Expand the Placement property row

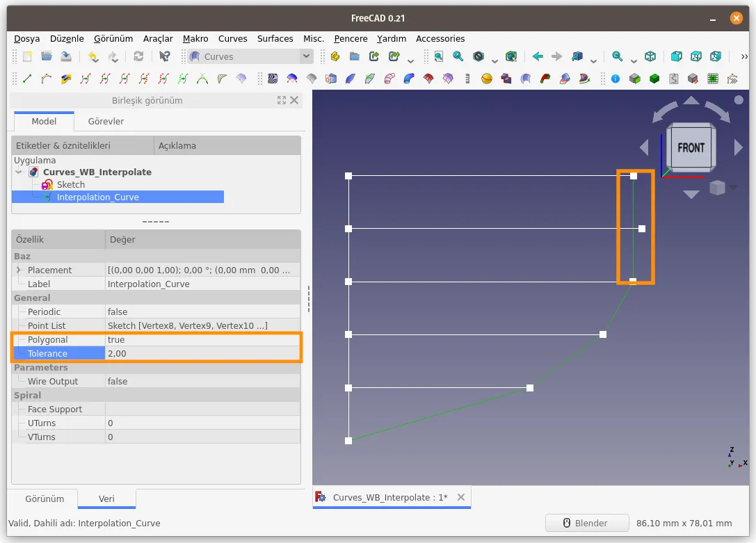18,270
